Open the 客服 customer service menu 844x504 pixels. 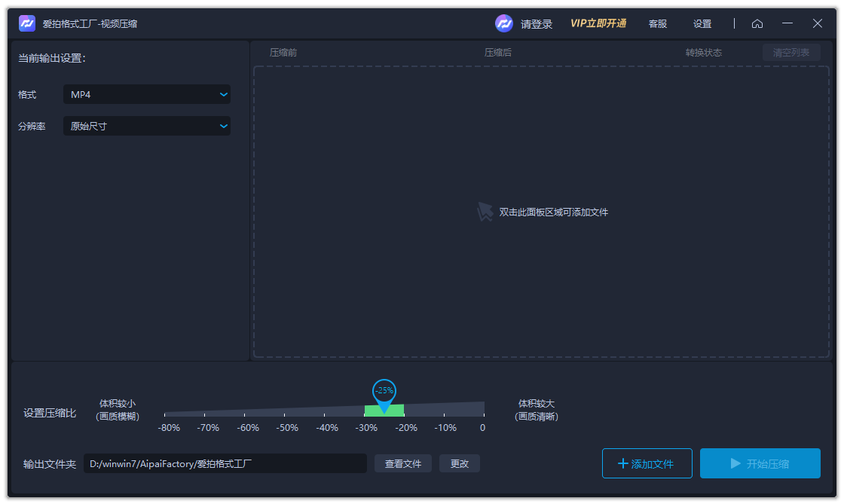tap(657, 23)
